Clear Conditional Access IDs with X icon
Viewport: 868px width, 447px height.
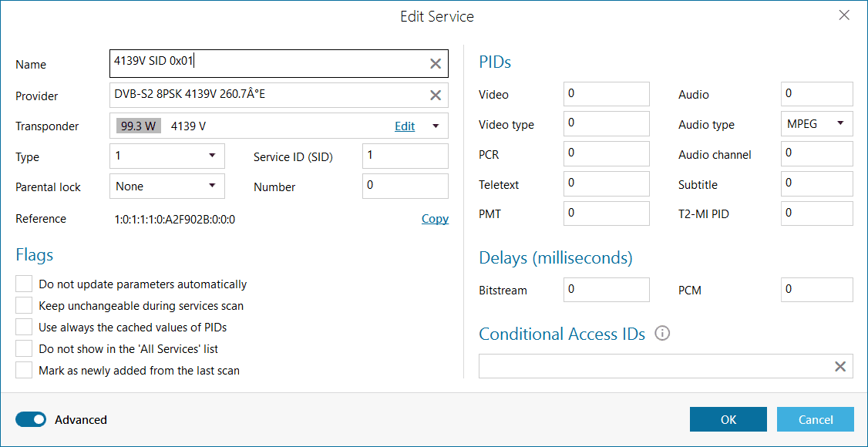(x=840, y=367)
